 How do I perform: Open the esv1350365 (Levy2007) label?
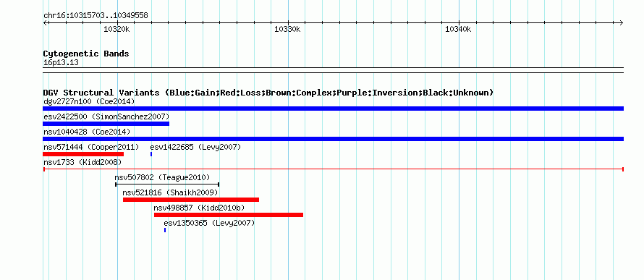(209, 223)
